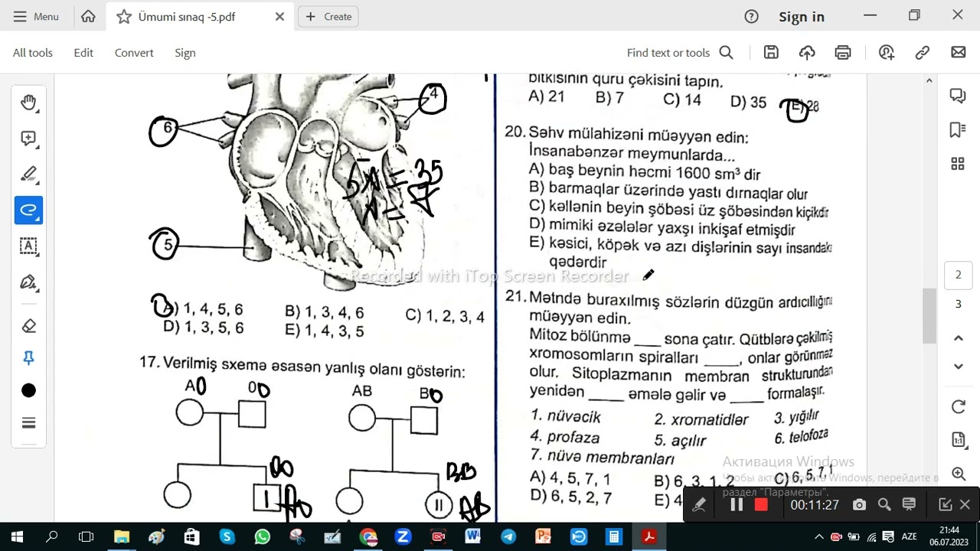Select the Highlight pen tool
980x551 pixels.
pyautogui.click(x=28, y=174)
